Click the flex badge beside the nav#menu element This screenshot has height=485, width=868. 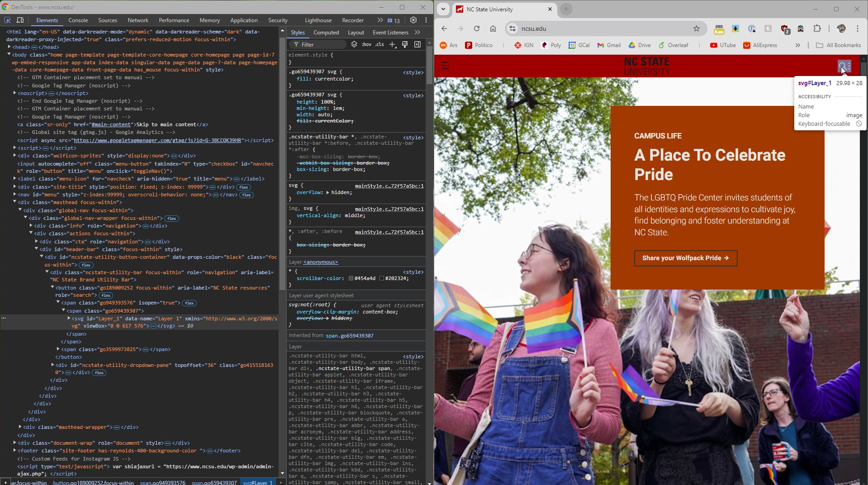247,195
